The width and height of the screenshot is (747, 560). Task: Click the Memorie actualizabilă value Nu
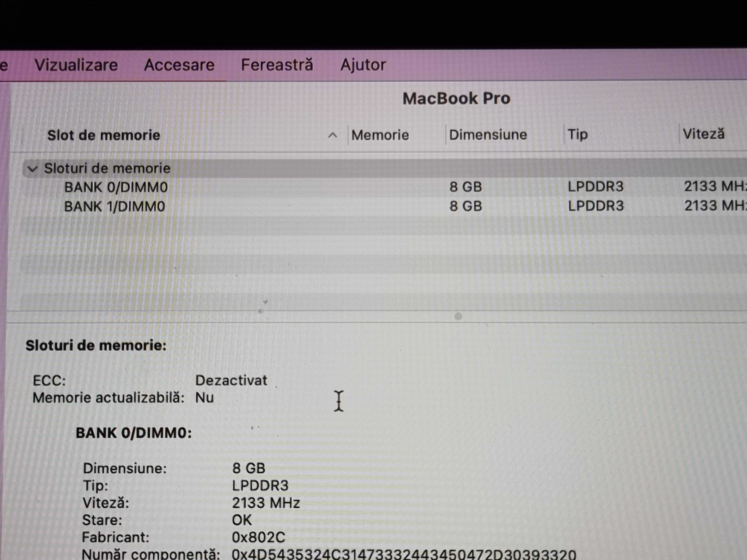pyautogui.click(x=205, y=398)
